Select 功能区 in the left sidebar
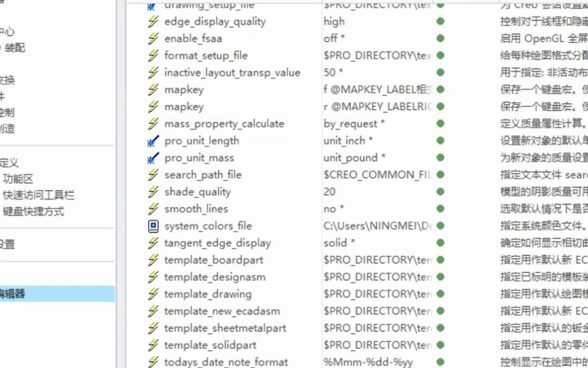Image resolution: width=588 pixels, height=368 pixels. tap(18, 179)
